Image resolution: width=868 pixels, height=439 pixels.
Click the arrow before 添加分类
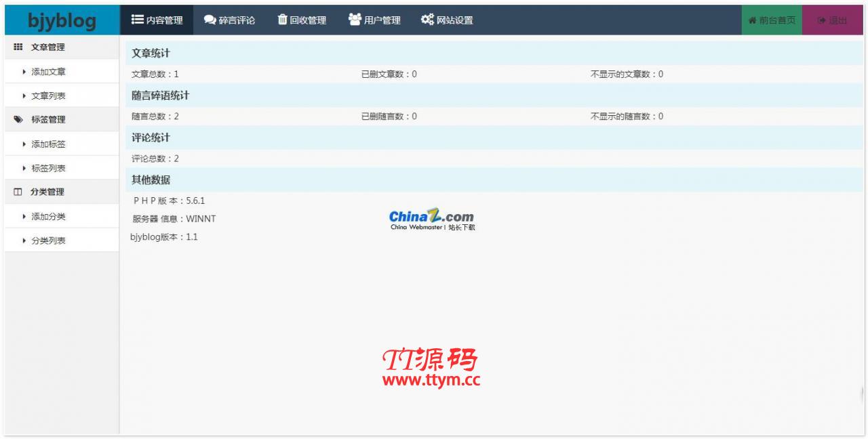25,217
